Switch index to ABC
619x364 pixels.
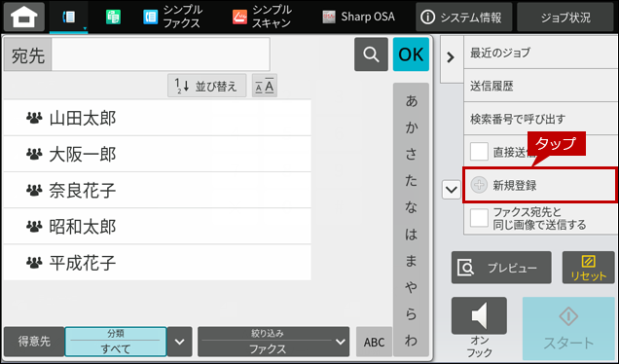pyautogui.click(x=374, y=342)
